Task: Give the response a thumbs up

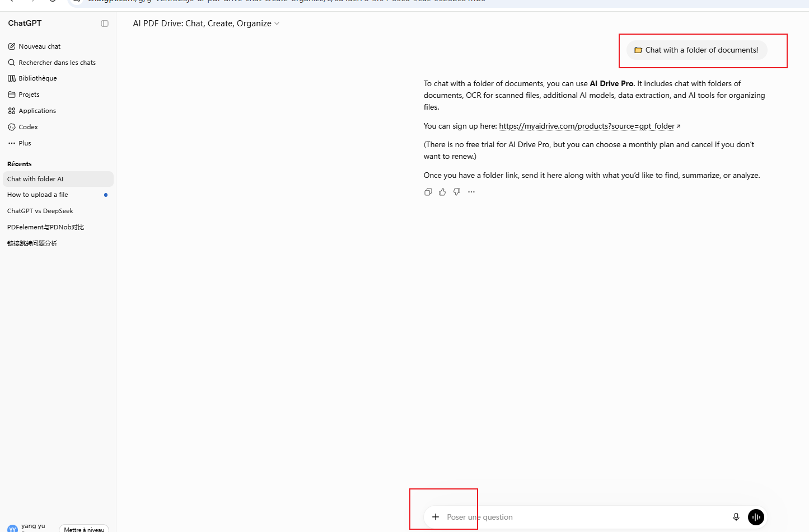Action: pyautogui.click(x=442, y=192)
